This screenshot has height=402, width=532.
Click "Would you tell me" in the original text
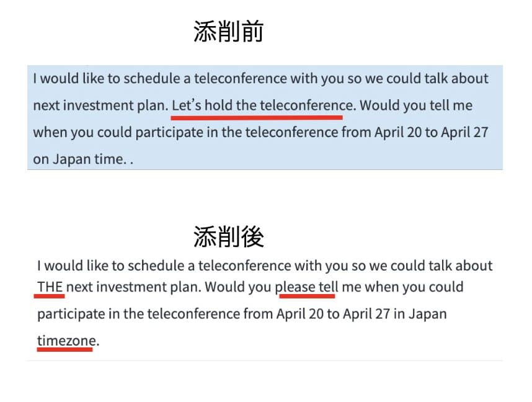pyautogui.click(x=415, y=105)
